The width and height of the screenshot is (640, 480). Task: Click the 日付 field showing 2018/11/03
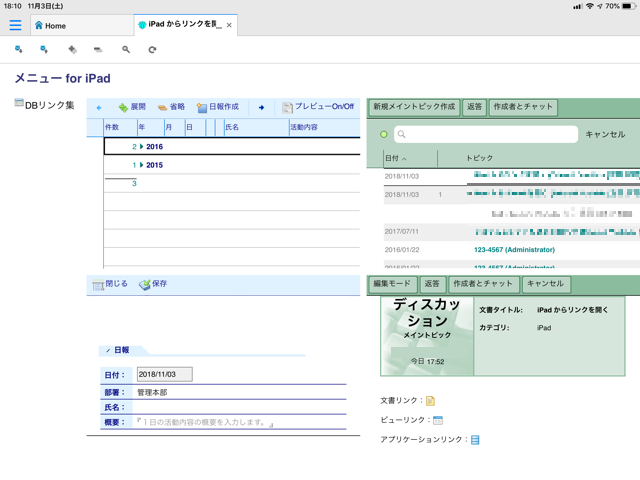click(164, 374)
